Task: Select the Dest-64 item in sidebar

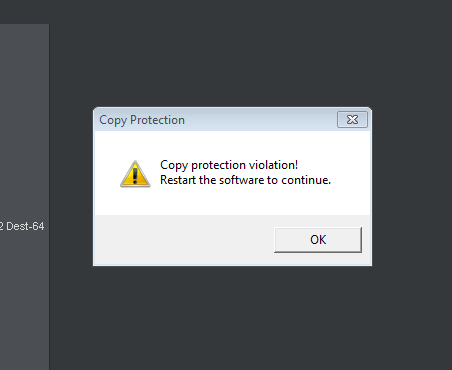Action: point(22,226)
